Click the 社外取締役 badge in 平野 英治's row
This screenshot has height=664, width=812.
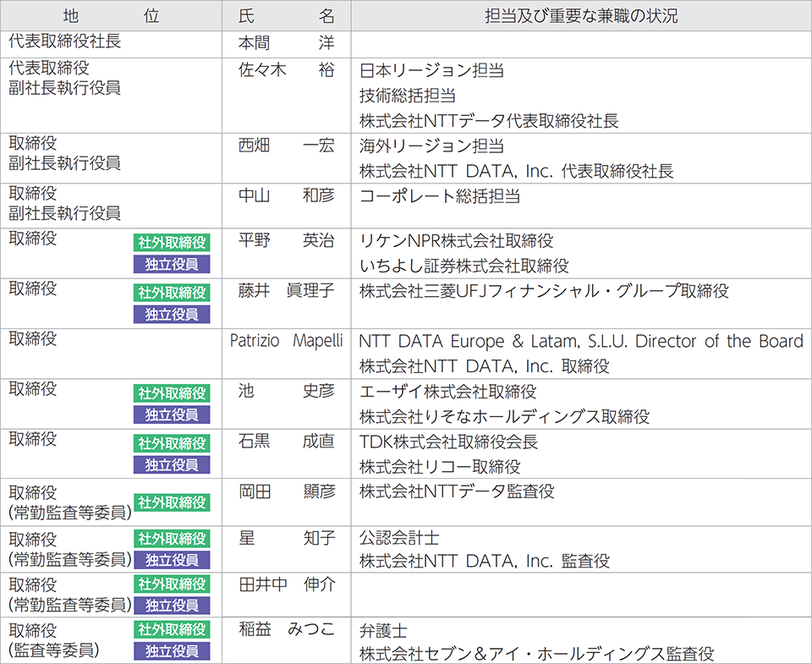(x=172, y=243)
